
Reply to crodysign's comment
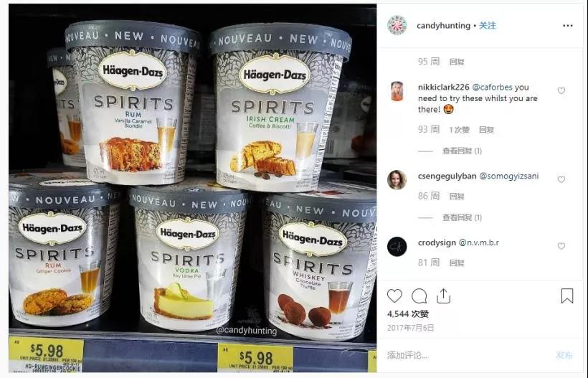(x=457, y=263)
